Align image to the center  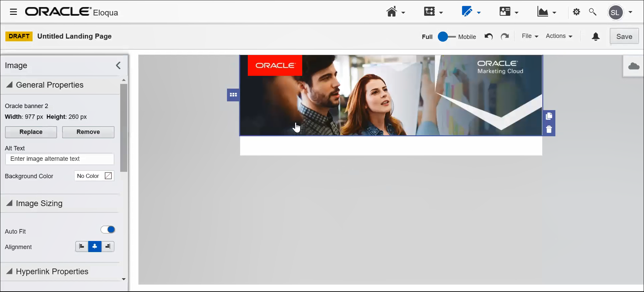click(95, 247)
